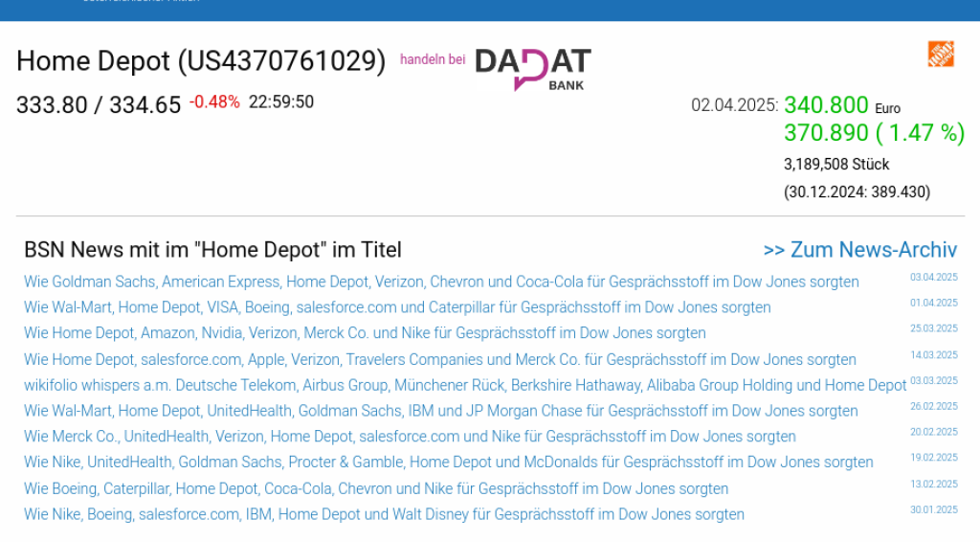Open the '>> Zum News-Archiv' link
The image size is (980, 542).
[859, 250]
